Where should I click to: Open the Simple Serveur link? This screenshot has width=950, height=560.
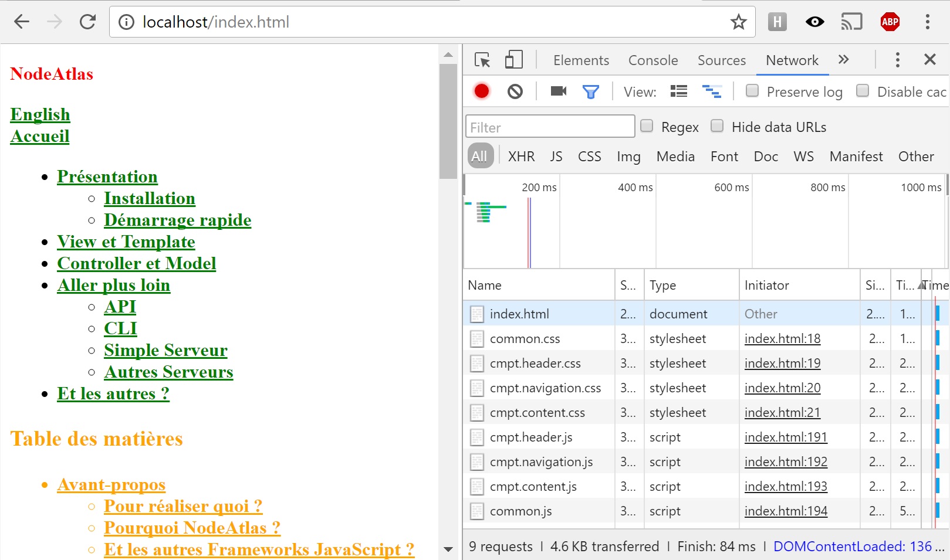click(x=165, y=350)
